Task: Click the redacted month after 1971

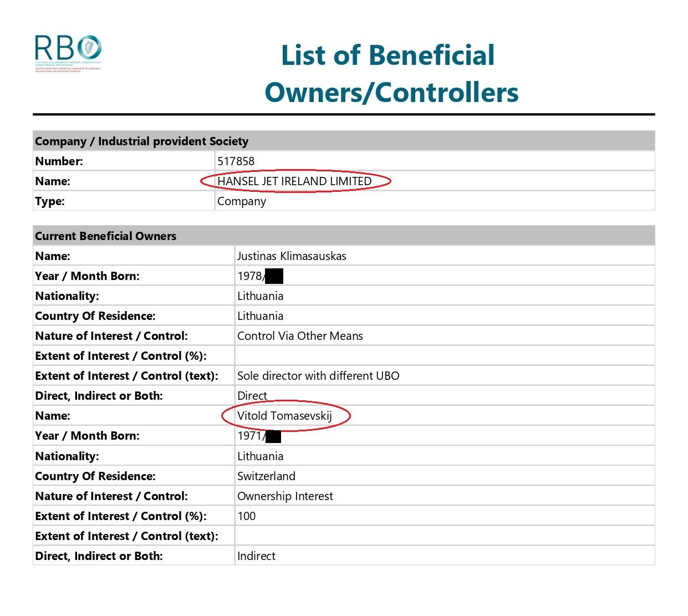Action: click(x=273, y=436)
